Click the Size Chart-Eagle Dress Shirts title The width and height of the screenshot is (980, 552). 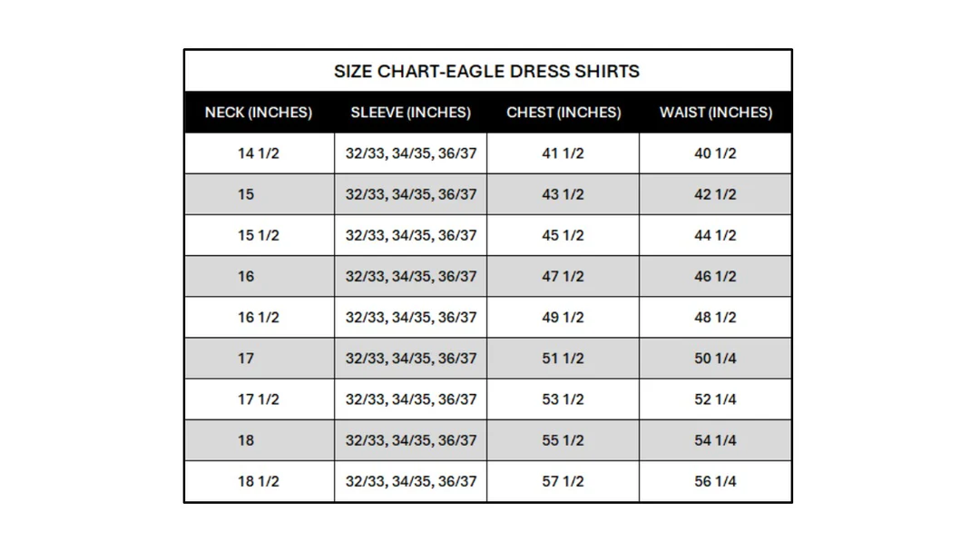486,71
